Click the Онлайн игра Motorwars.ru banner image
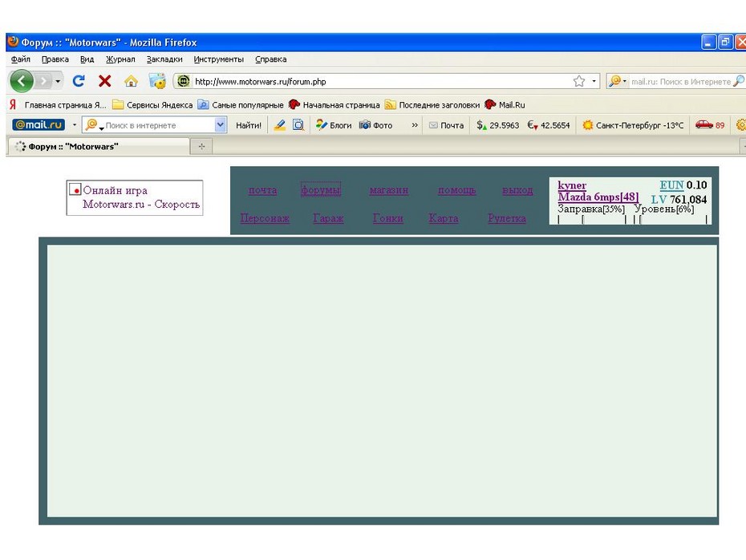Image resolution: width=746 pixels, height=560 pixels. click(135, 197)
